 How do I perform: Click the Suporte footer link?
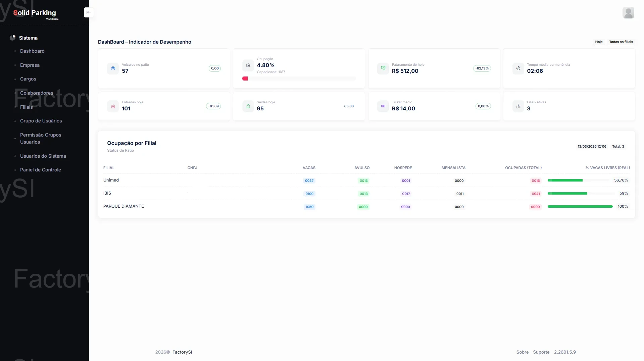541,352
